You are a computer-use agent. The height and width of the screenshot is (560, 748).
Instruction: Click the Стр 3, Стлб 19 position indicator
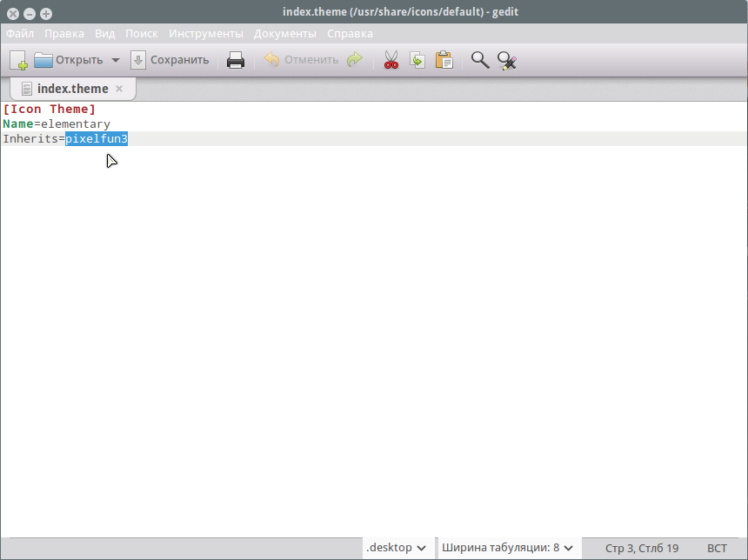642,548
